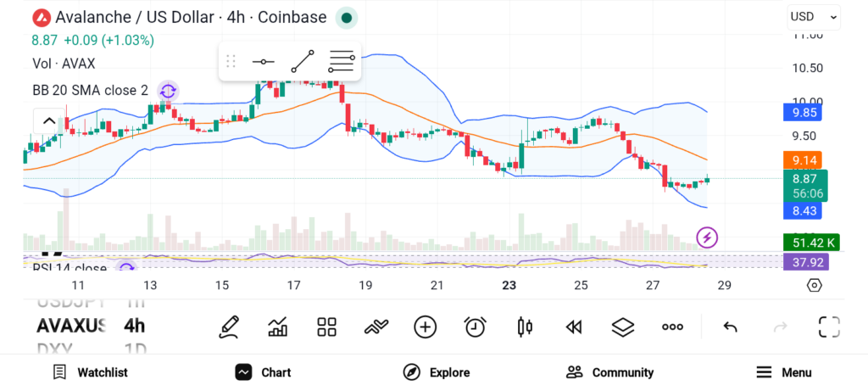Screen dimensions: 868x391
Task: Change the 4h timeframe interval
Action: (134, 326)
